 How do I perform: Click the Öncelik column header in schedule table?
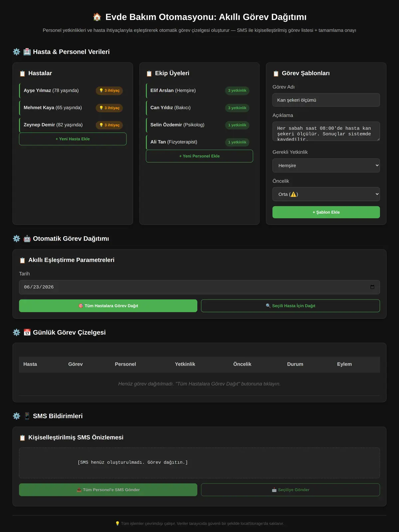pos(242,364)
